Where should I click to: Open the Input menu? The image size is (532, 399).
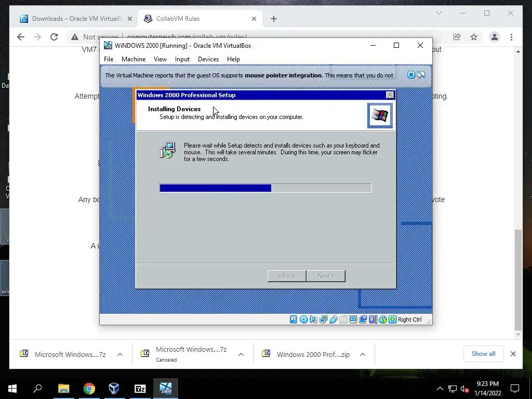point(182,59)
